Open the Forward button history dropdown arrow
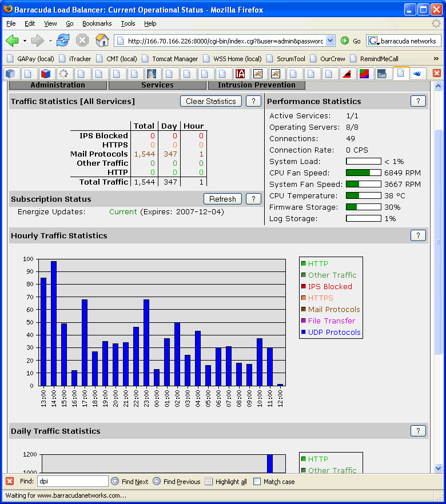446x504 pixels. (50, 41)
